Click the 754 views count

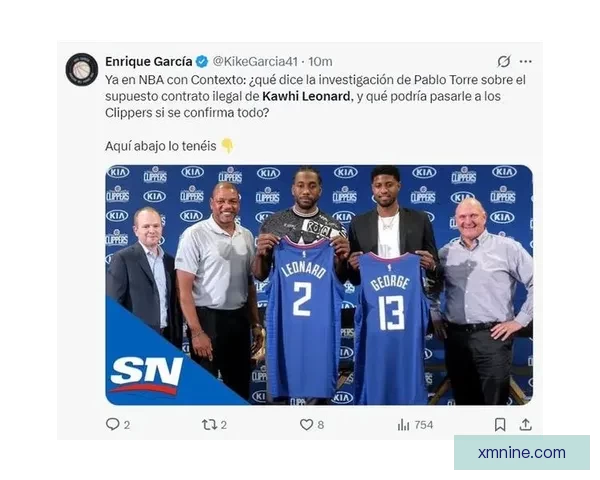click(424, 425)
